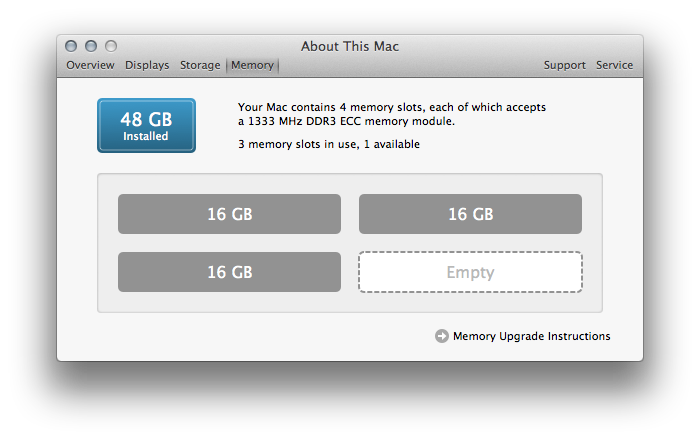The image size is (700, 440).
Task: Open the Memory Upgrade Instructions link
Action: 531,336
